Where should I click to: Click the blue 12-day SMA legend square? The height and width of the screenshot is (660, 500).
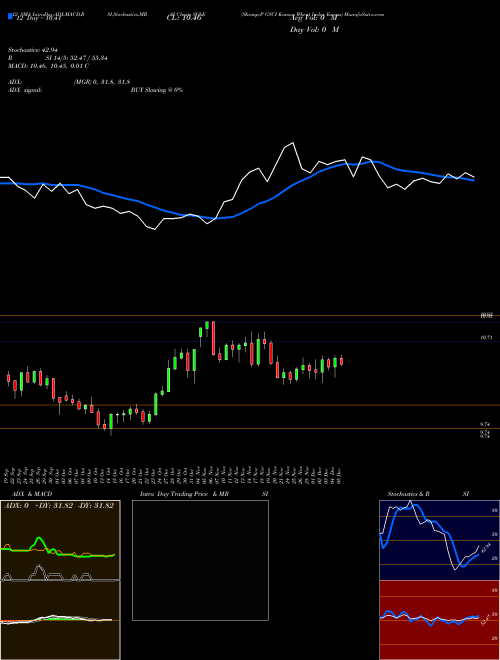coord(10,16)
